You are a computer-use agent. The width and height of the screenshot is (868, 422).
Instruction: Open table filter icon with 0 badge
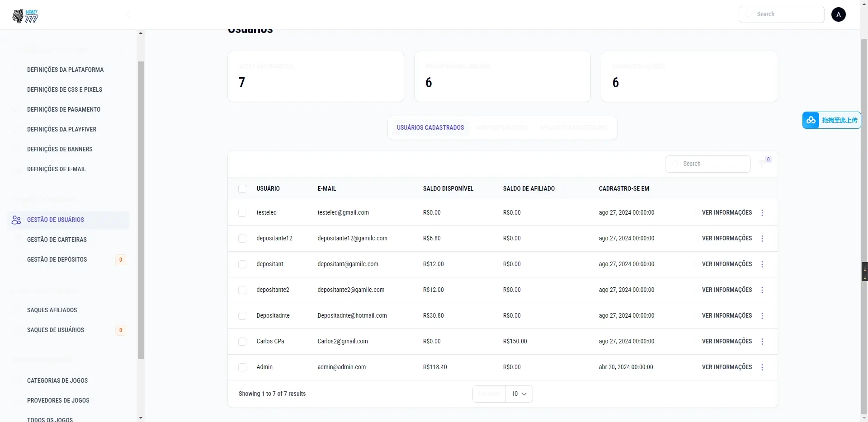[x=763, y=164]
